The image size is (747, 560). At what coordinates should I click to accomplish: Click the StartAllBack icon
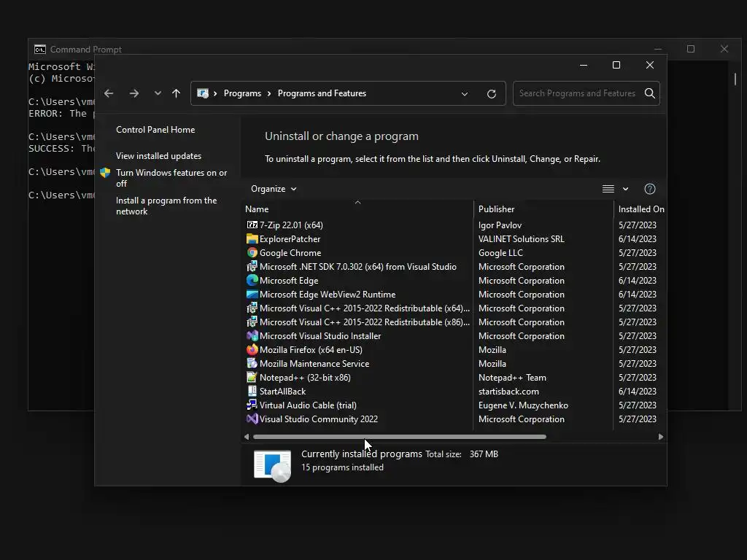click(252, 391)
